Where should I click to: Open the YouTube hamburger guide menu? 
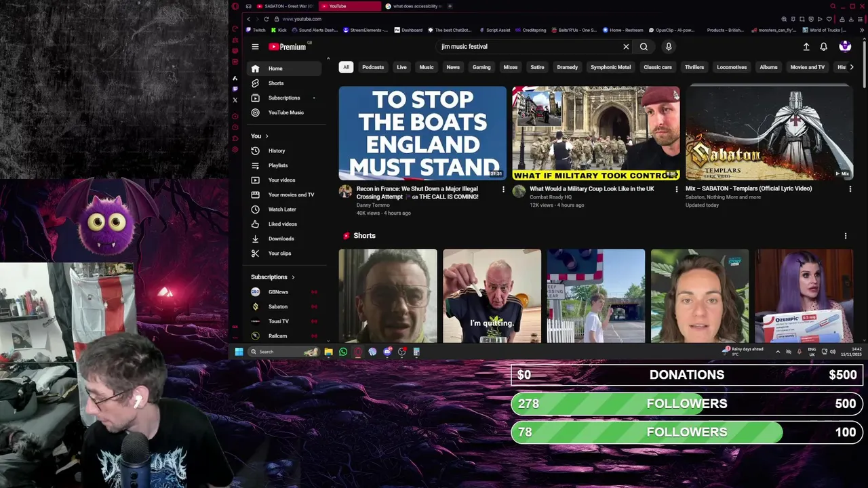(255, 47)
